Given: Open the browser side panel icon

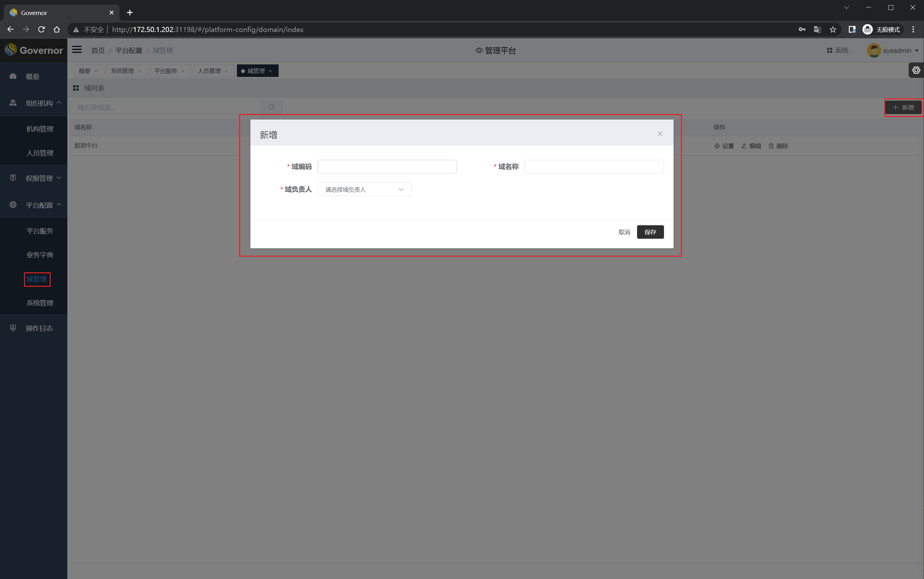Looking at the screenshot, I should pos(852,29).
